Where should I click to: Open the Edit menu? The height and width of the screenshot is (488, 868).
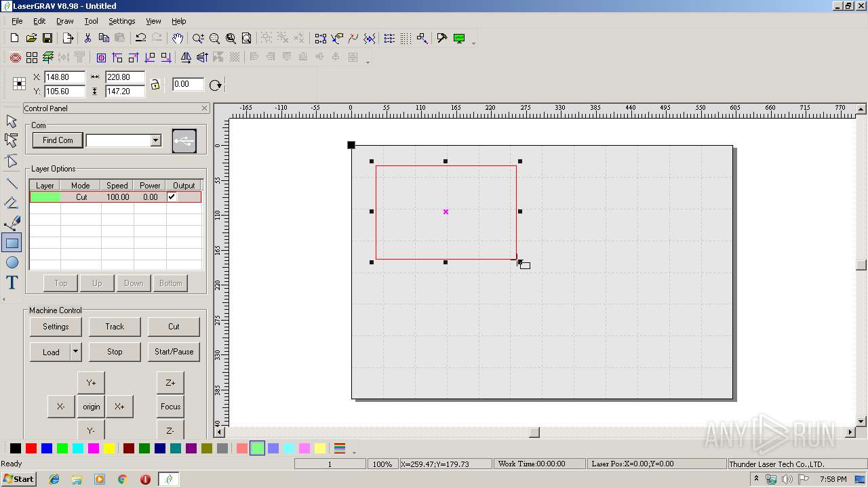pos(39,21)
